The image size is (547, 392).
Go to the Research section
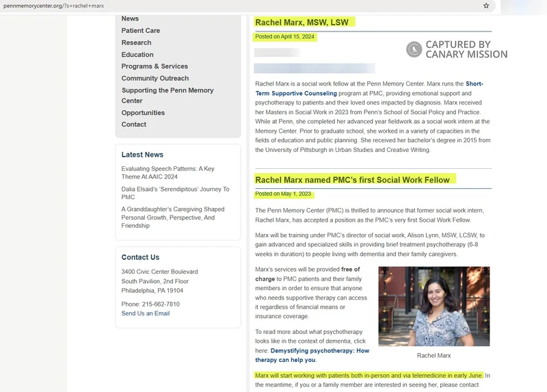136,42
